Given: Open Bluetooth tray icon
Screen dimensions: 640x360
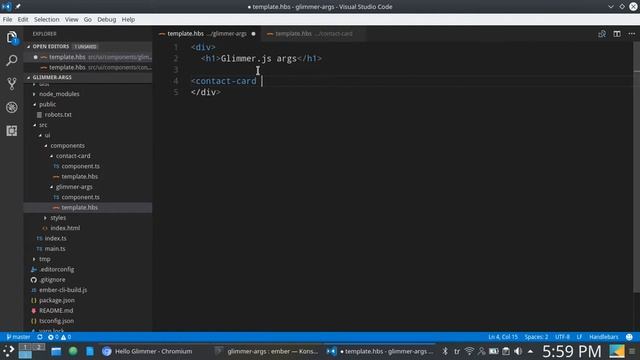Looking at the screenshot, I should point(445,351).
